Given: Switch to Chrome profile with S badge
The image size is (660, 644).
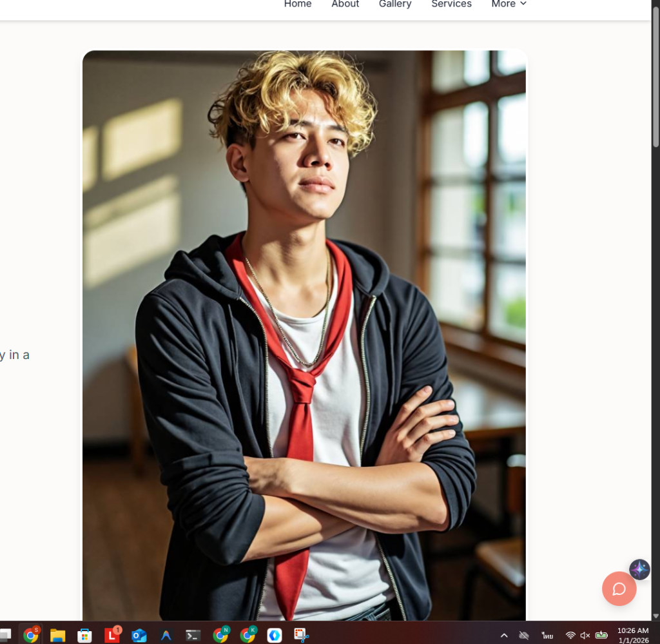Looking at the screenshot, I should coord(30,636).
